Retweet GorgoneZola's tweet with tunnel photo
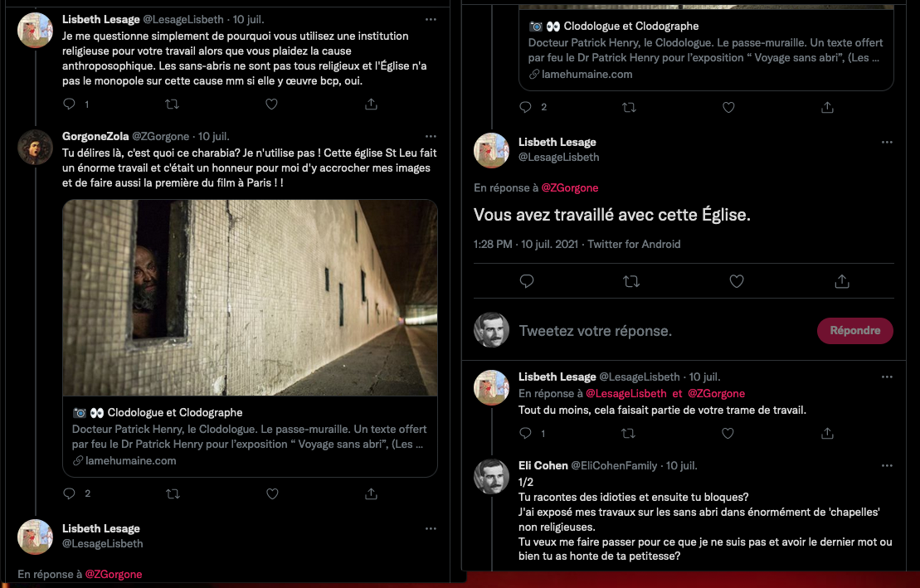This screenshot has height=588, width=920. (x=172, y=493)
